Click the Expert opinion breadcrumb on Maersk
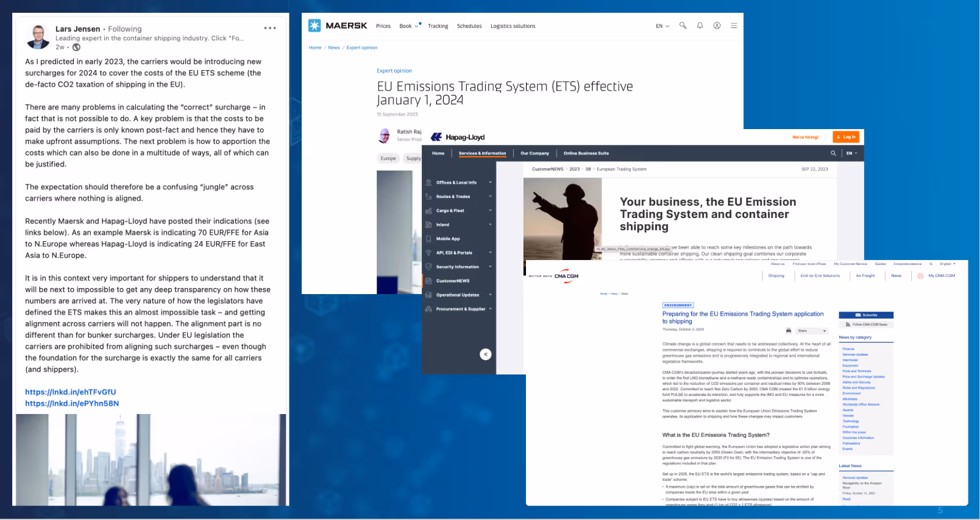Image resolution: width=980 pixels, height=520 pixels. (362, 47)
